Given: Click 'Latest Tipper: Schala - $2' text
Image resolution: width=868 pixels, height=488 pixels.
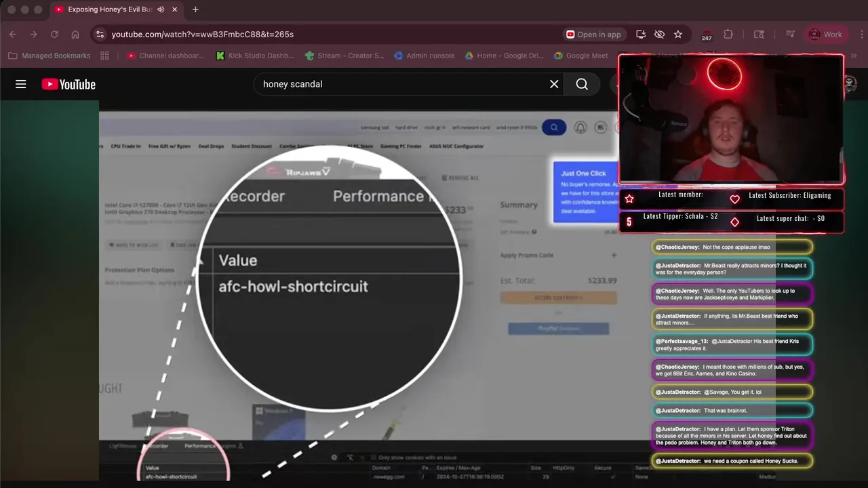Looking at the screenshot, I should (680, 216).
